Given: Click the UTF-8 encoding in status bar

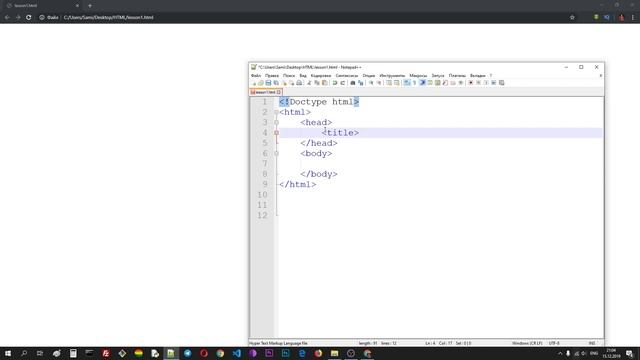Looking at the screenshot, I should tap(554, 343).
